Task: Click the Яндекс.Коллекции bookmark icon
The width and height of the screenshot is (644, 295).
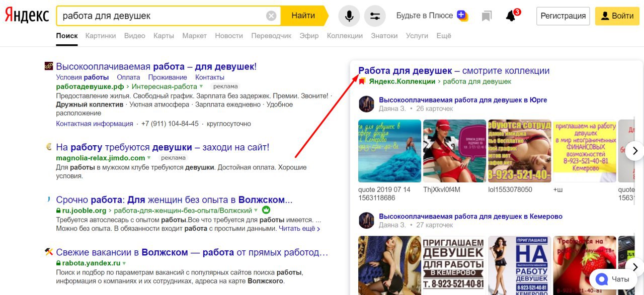Action: (362, 81)
